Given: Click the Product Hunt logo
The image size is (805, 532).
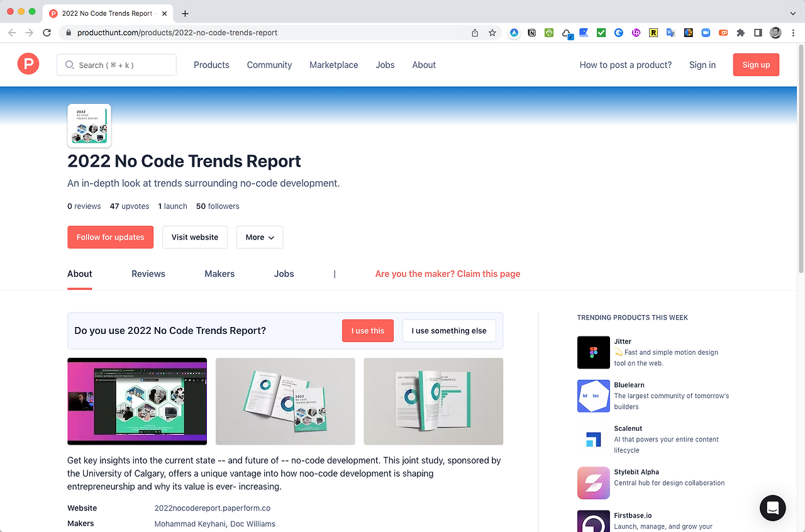Looking at the screenshot, I should (x=28, y=64).
